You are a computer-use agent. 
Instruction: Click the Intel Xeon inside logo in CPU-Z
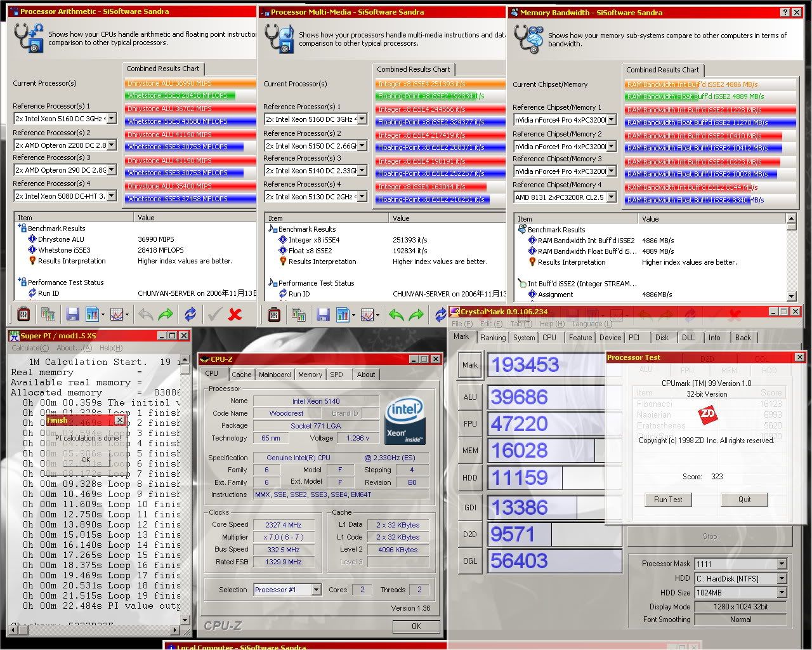pyautogui.click(x=405, y=422)
